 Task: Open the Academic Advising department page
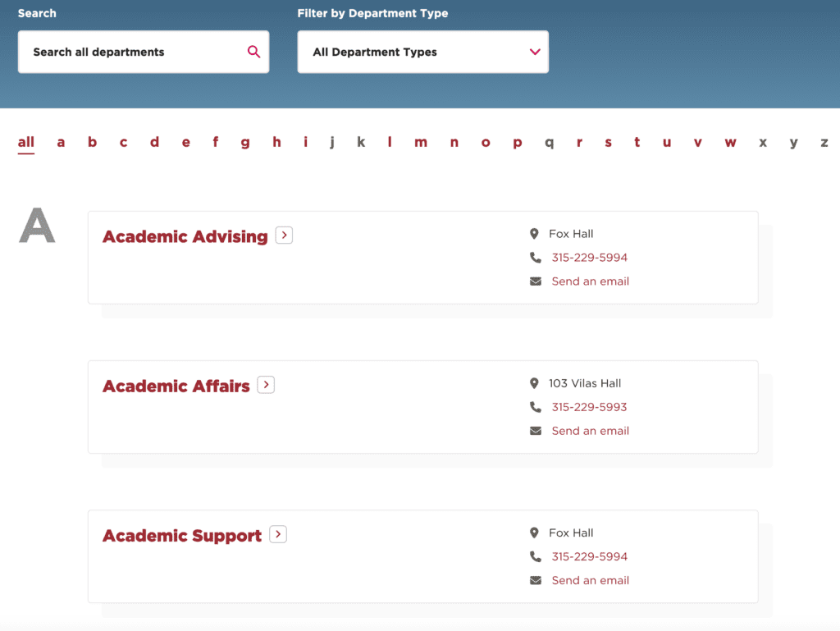(x=185, y=236)
